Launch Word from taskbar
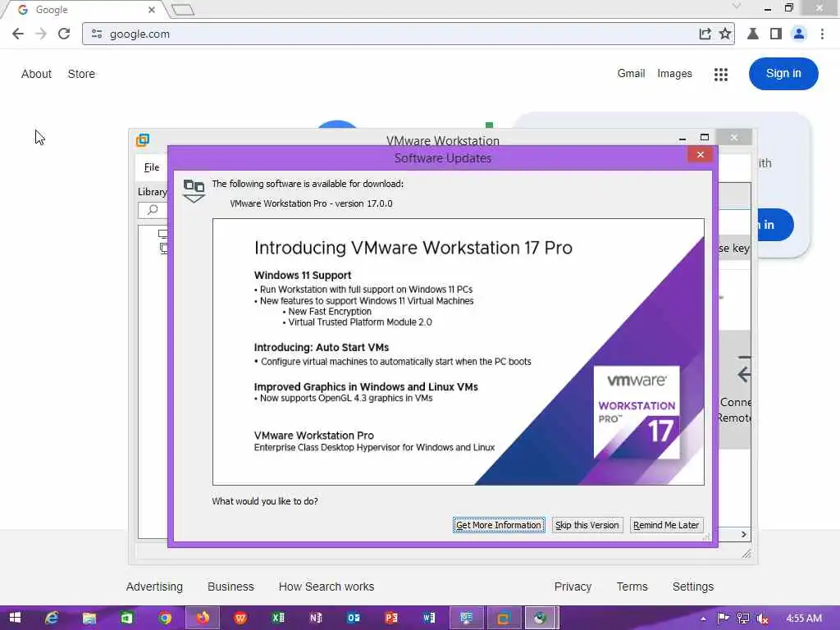Image resolution: width=840 pixels, height=630 pixels. point(428,618)
